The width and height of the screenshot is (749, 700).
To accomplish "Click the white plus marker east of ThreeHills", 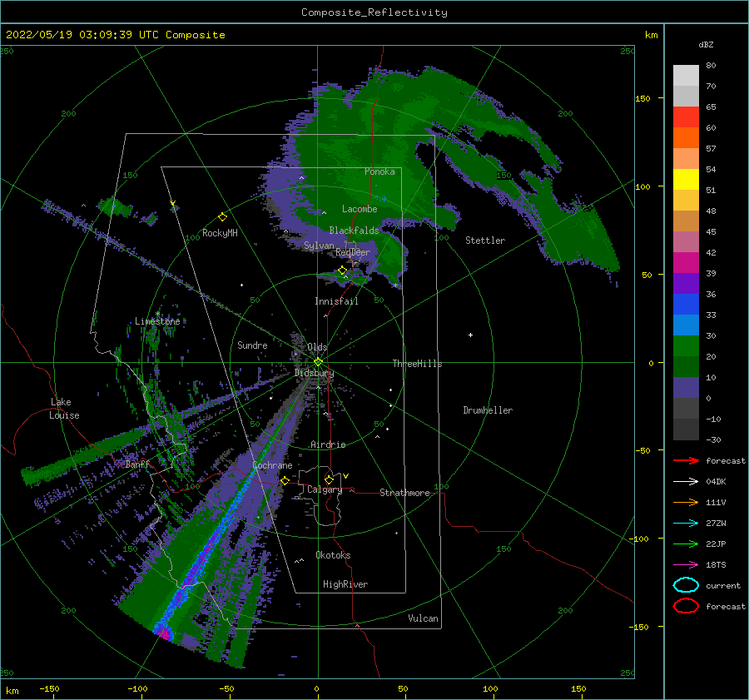I will pos(470,335).
